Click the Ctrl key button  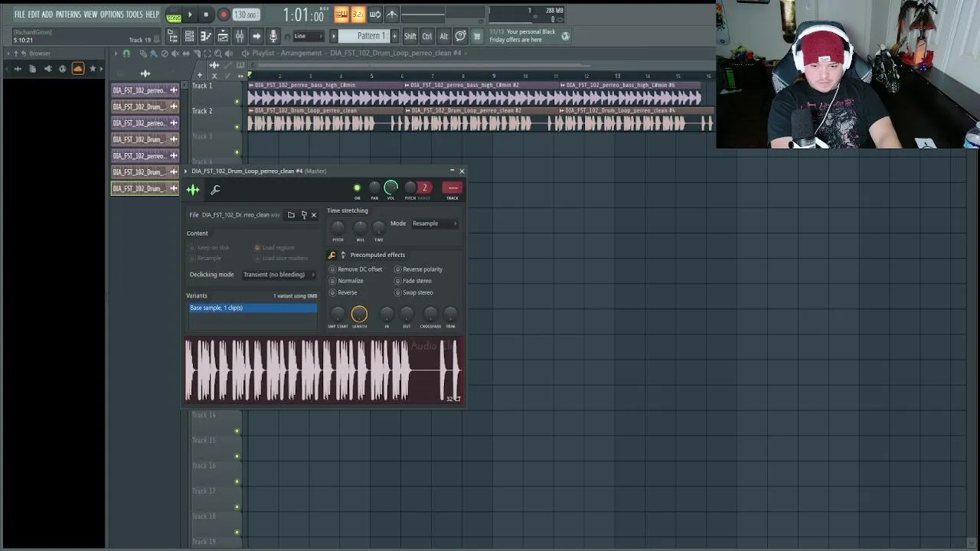click(427, 36)
